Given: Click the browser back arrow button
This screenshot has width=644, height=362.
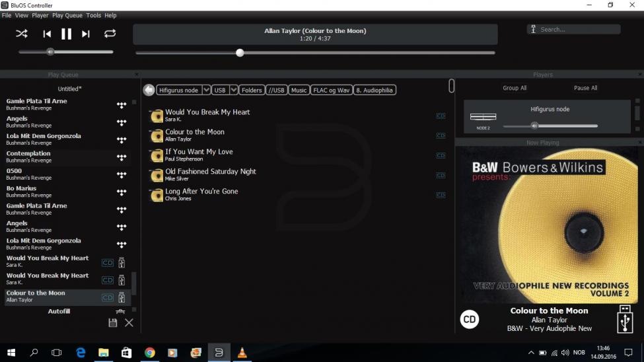Looking at the screenshot, I should click(x=149, y=90).
